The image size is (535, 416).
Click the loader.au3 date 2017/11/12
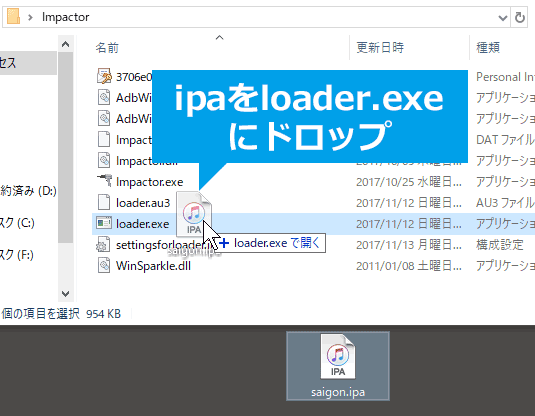[x=409, y=203]
